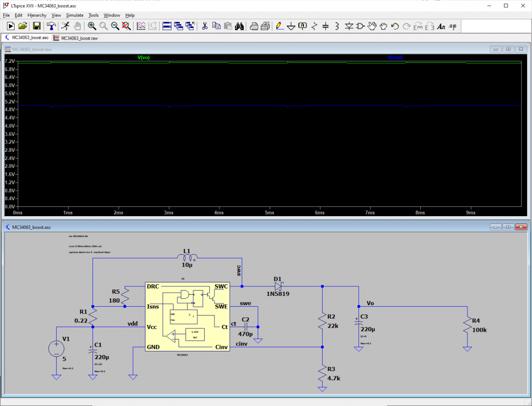
Task: Switch to the MC34063_boost.raw tab
Action: [76, 38]
